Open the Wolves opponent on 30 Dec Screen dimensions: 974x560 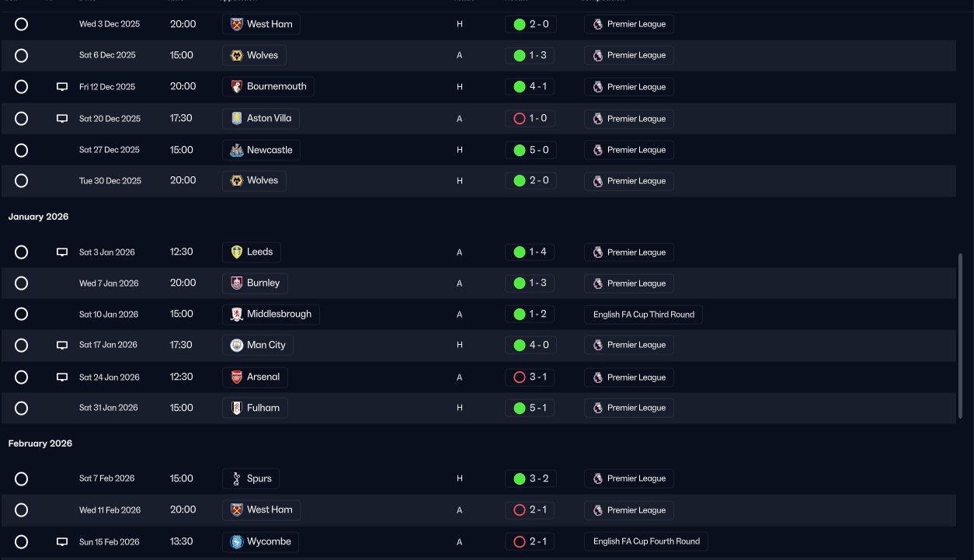click(254, 180)
